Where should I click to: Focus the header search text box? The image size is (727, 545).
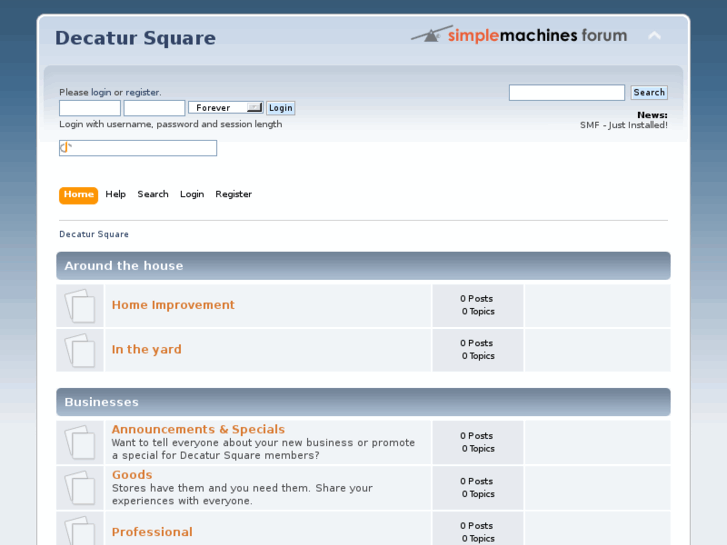click(x=567, y=92)
